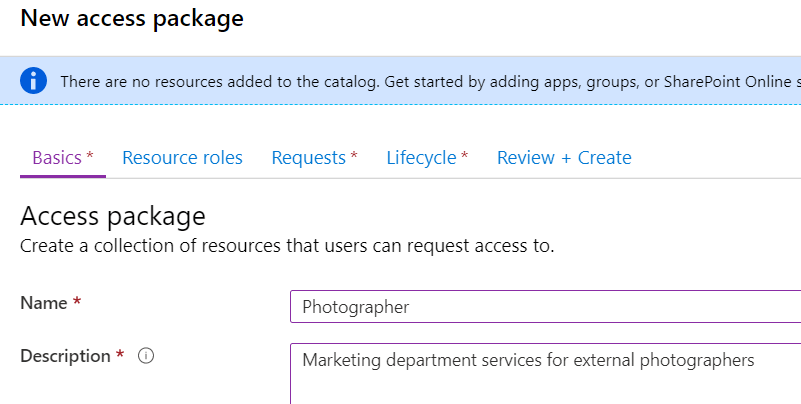Click the Name field containing Photographer
The image size is (801, 404).
[545, 307]
